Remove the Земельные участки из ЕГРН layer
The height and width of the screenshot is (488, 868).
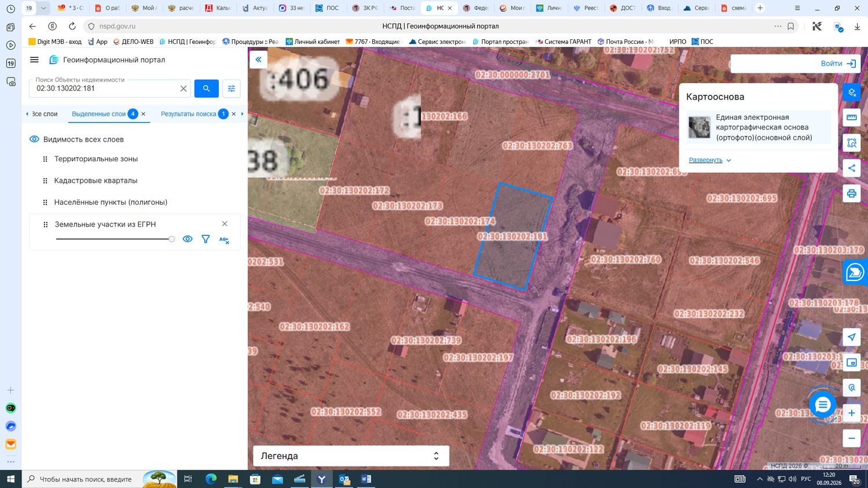(x=225, y=224)
